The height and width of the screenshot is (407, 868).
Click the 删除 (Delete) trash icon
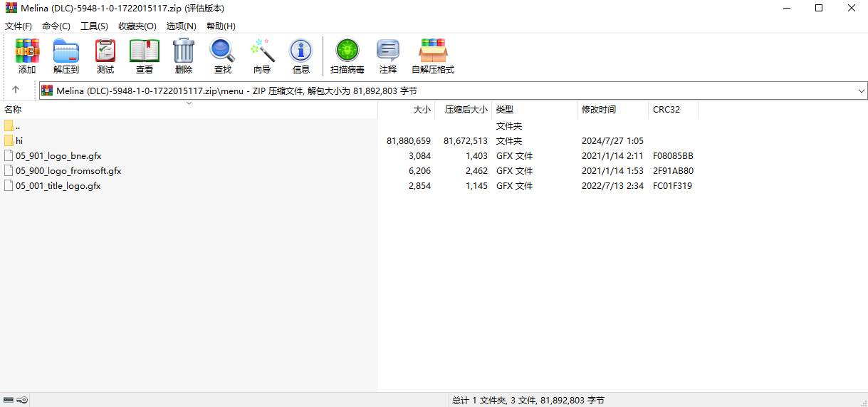pyautogui.click(x=184, y=56)
